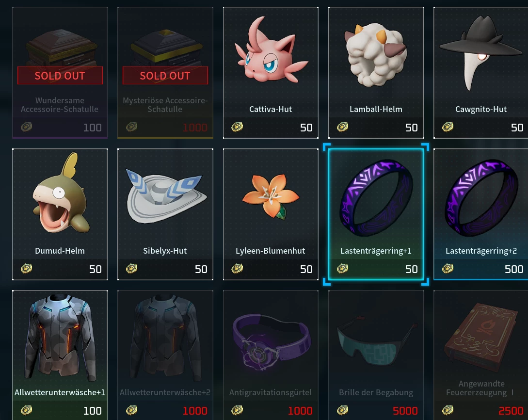Click the sold out Mysteriöse Accessoire-Schatulle

[165, 72]
